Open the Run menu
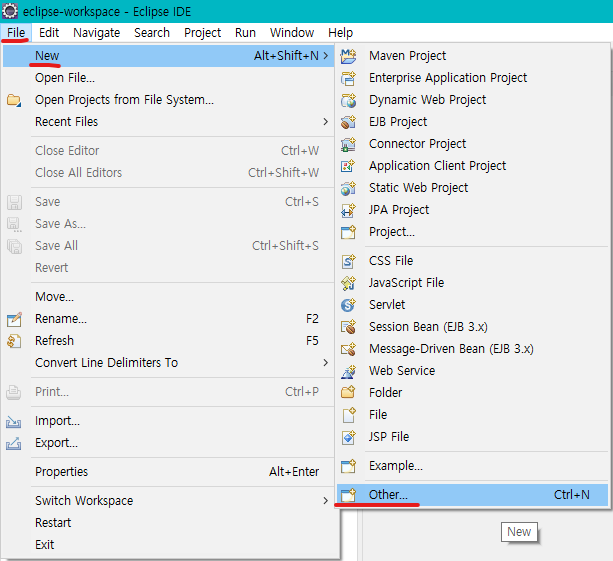The height and width of the screenshot is (561, 613). tap(245, 33)
